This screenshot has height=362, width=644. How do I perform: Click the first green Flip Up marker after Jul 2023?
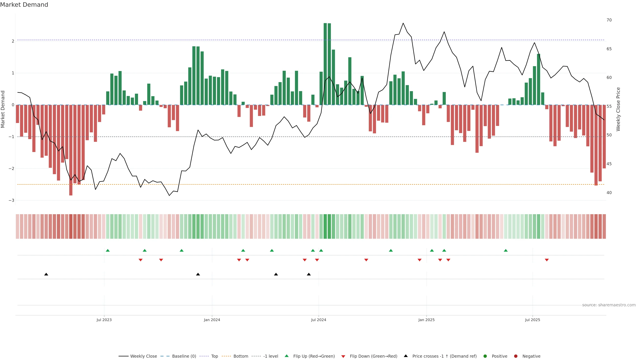[x=108, y=250]
